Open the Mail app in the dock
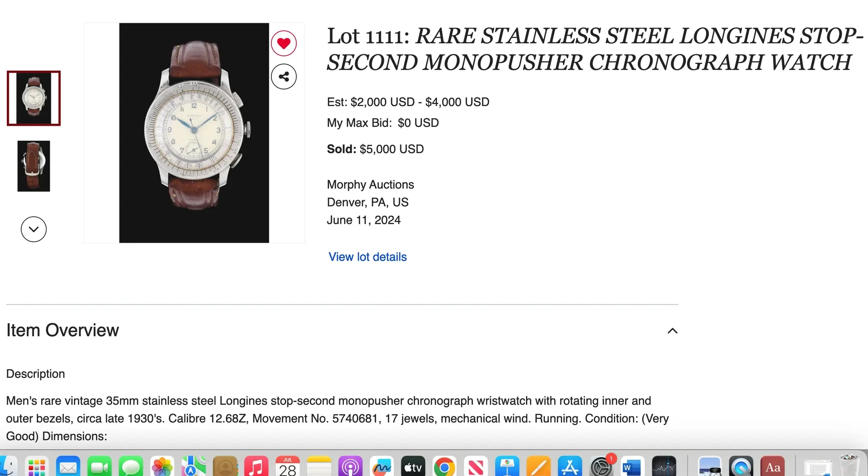The image size is (868, 476). [x=68, y=467]
